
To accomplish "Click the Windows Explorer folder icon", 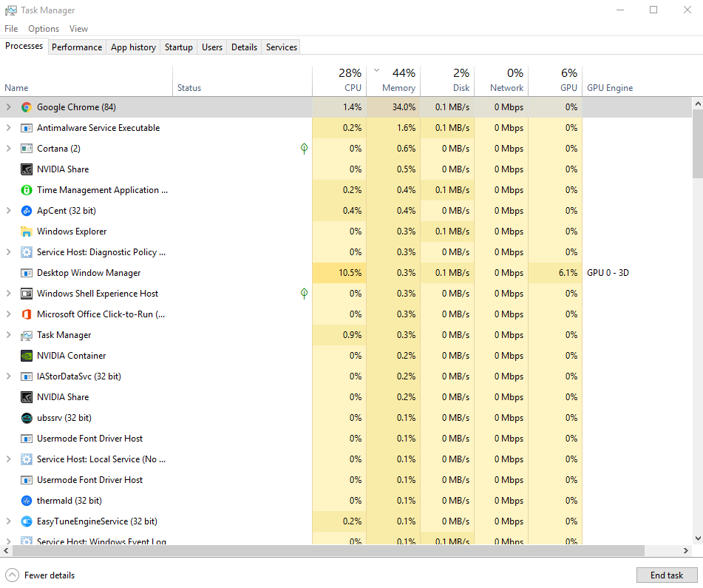I will pos(27,232).
